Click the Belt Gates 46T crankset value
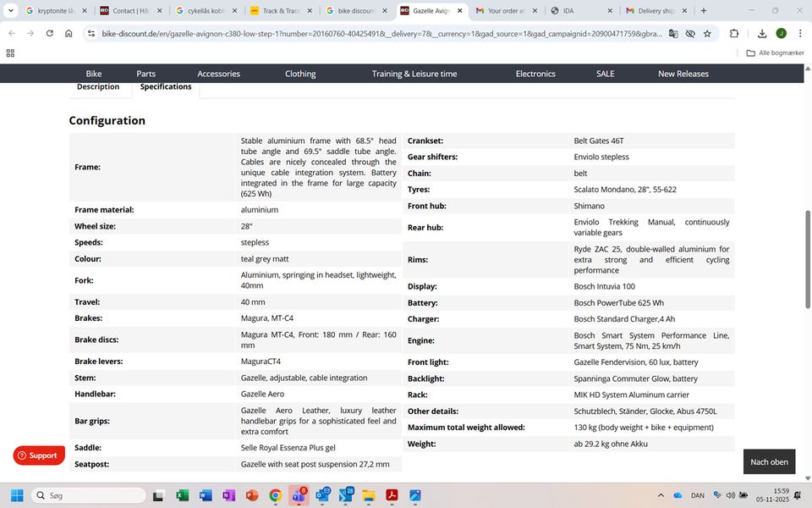 (599, 141)
